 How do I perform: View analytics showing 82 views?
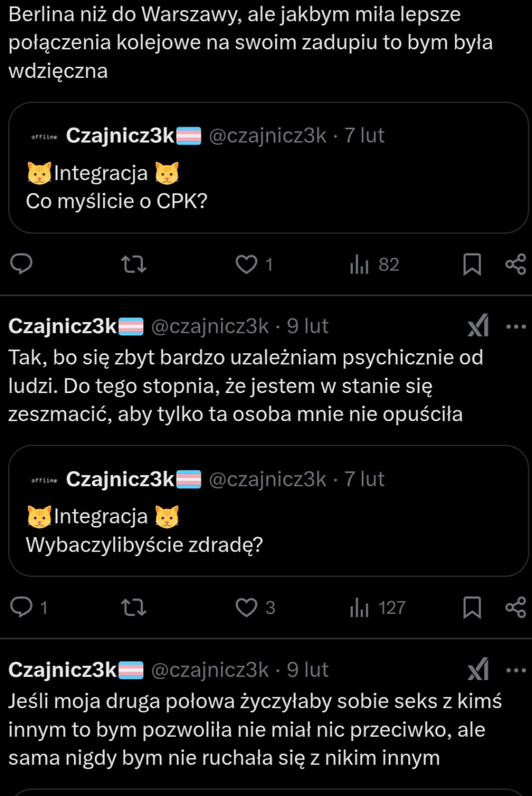[374, 264]
